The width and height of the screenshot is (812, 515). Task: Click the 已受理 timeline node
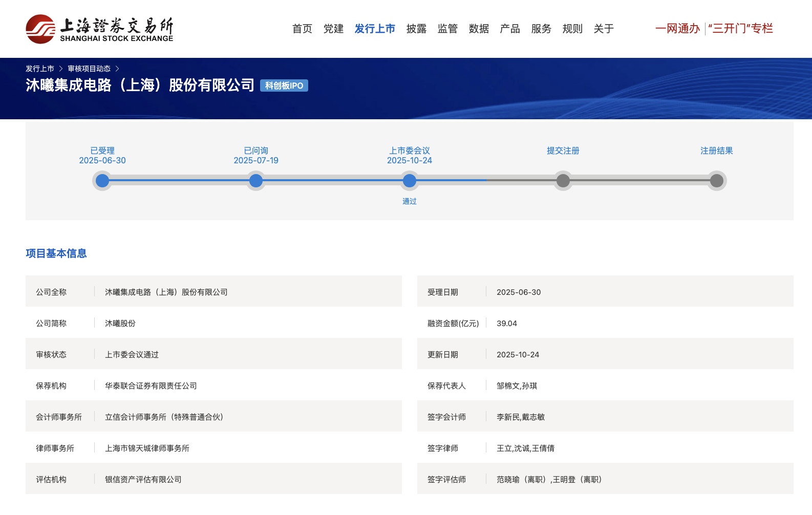point(102,181)
